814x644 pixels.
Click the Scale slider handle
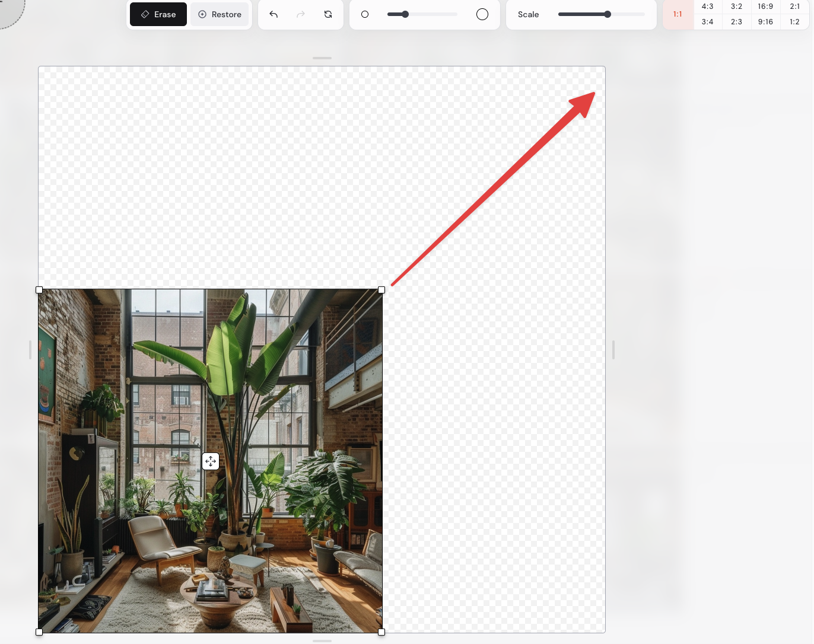click(608, 14)
